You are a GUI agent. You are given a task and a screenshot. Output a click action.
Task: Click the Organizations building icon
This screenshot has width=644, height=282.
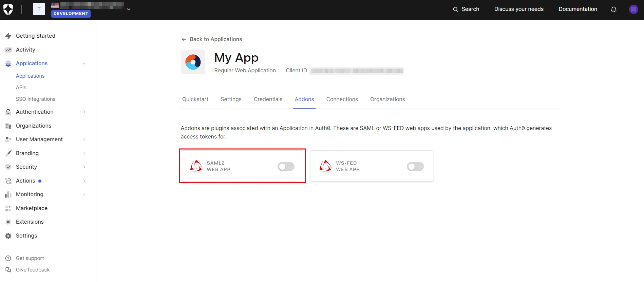[x=8, y=126]
